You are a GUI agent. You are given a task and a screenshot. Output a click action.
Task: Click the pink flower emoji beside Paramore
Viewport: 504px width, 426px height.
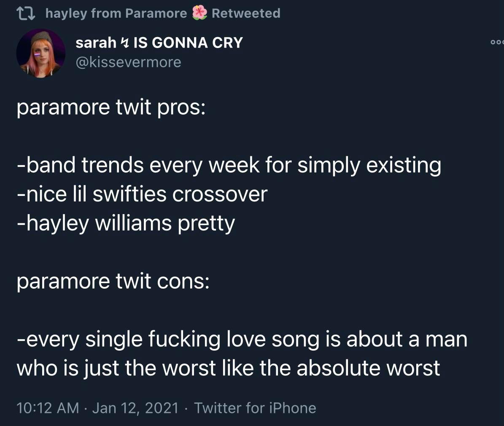199,13
